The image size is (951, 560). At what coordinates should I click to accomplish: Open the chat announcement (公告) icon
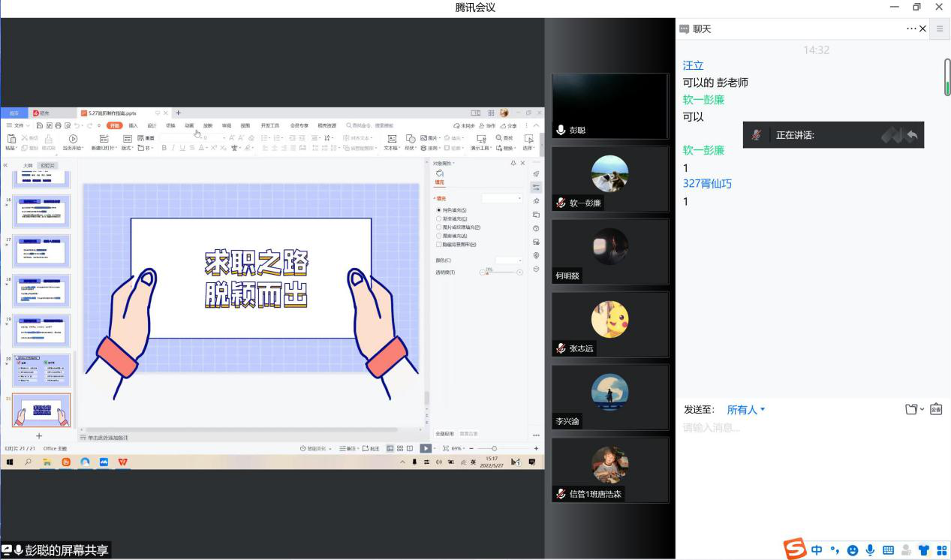(x=936, y=409)
